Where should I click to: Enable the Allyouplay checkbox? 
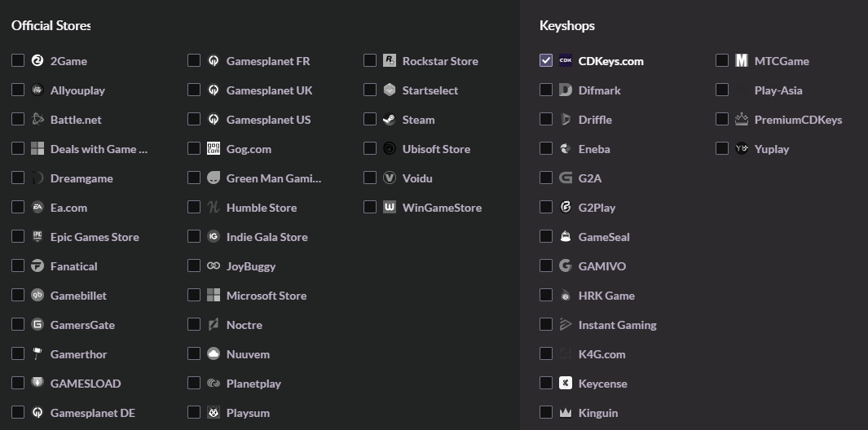coord(18,90)
